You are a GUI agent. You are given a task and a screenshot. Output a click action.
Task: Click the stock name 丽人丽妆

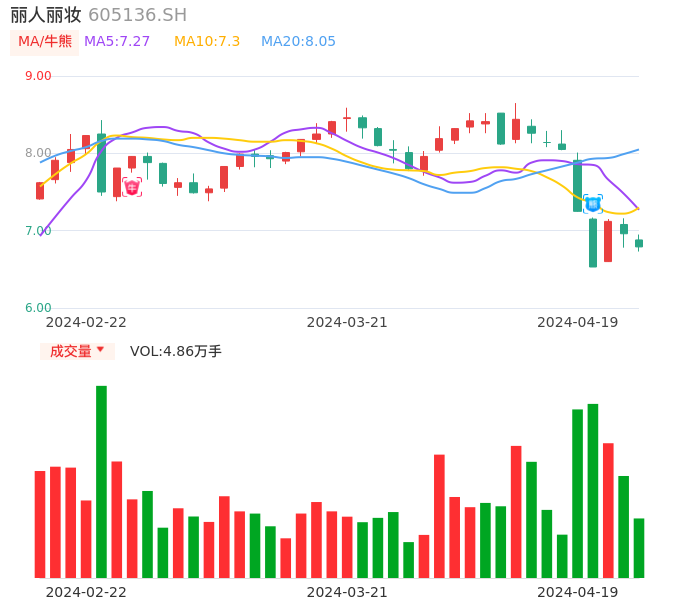(x=46, y=15)
